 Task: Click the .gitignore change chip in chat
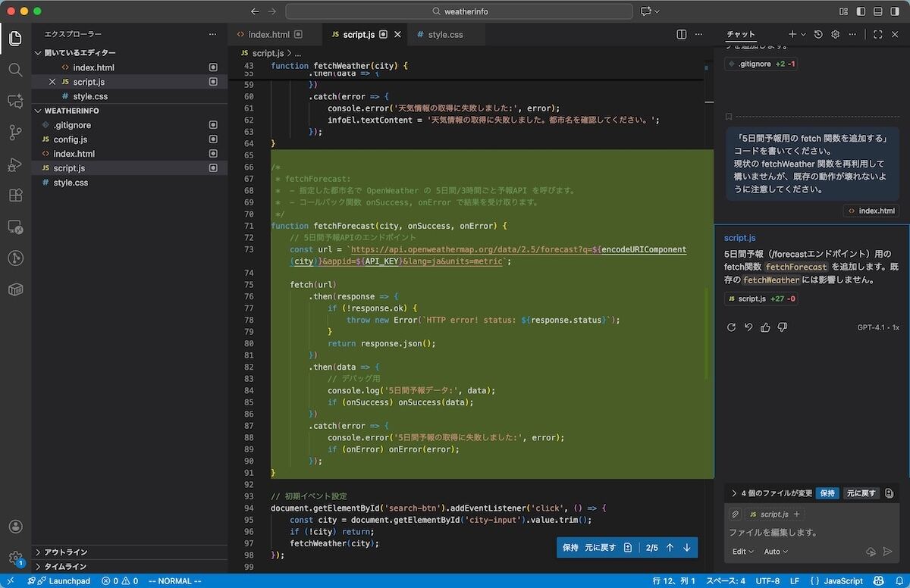click(x=762, y=64)
